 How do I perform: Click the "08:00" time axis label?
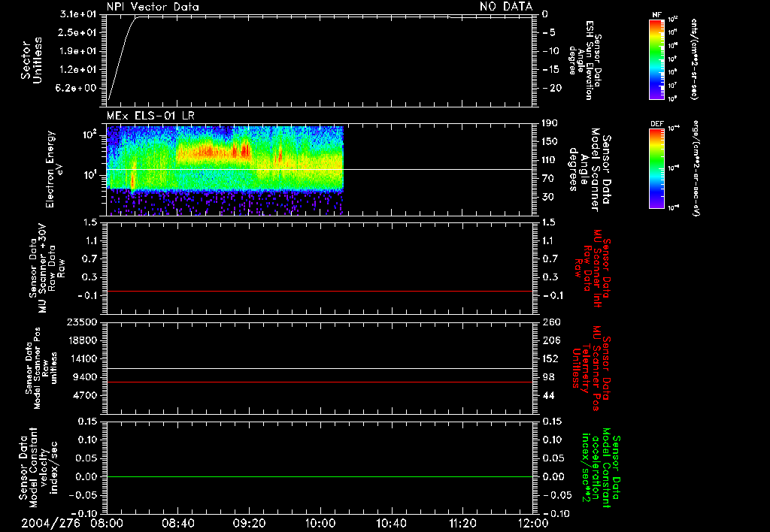tap(107, 523)
